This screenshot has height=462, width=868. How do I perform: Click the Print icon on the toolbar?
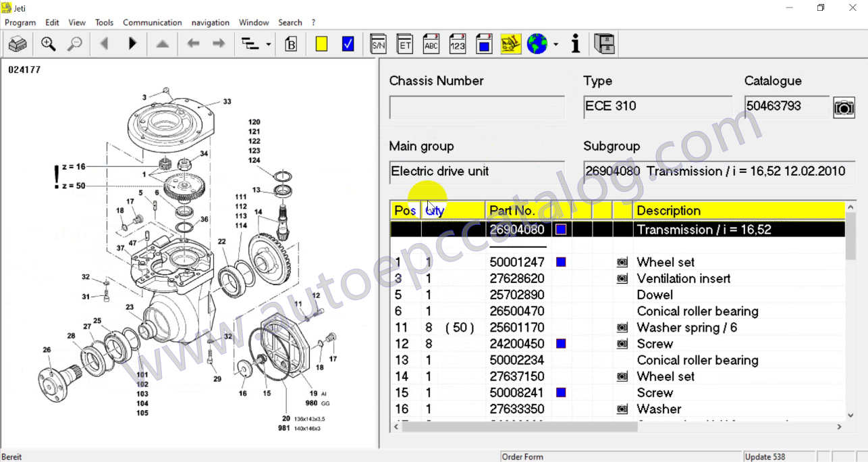click(18, 43)
